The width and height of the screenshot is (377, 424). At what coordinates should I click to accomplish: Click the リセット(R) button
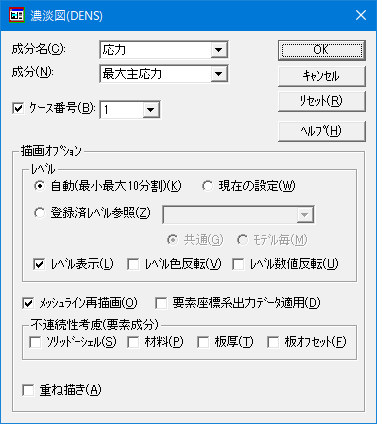[x=322, y=101]
